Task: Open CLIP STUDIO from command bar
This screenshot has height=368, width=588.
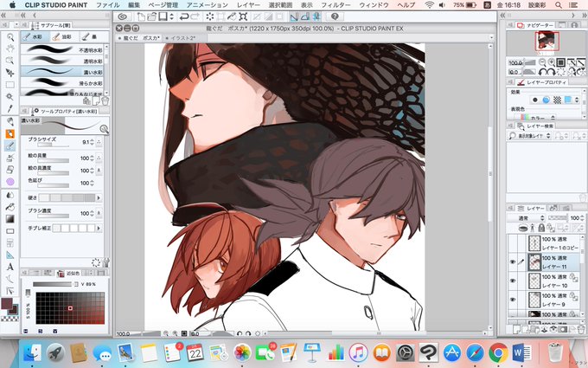Action: click(123, 16)
